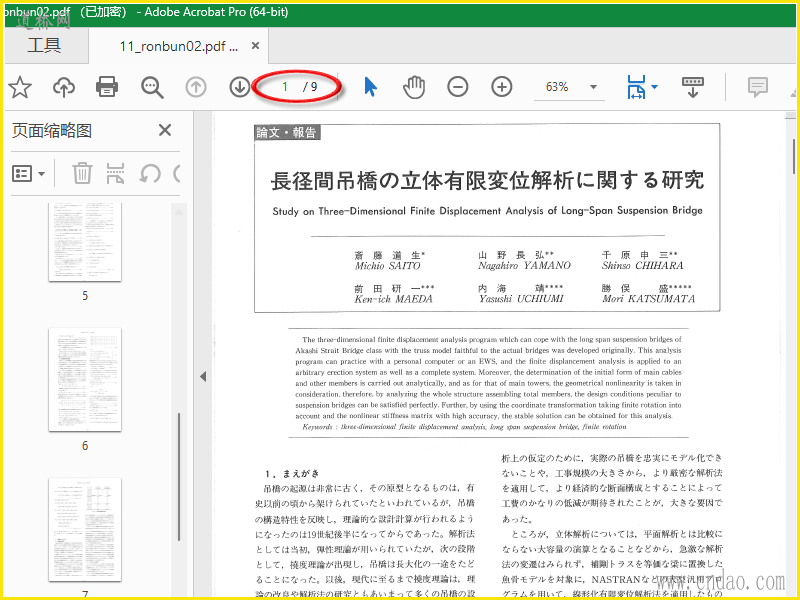The height and width of the screenshot is (600, 800).
Task: Click the section heading 1. まえがき
Action: (x=292, y=473)
